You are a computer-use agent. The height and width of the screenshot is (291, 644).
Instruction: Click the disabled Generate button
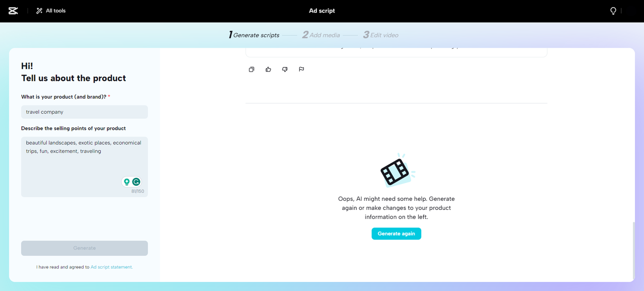click(84, 248)
